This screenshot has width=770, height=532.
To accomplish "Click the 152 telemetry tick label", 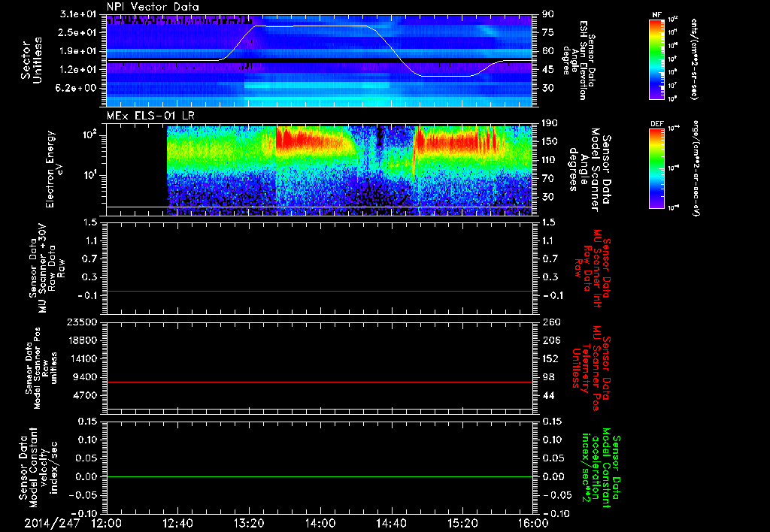I will pos(550,358).
